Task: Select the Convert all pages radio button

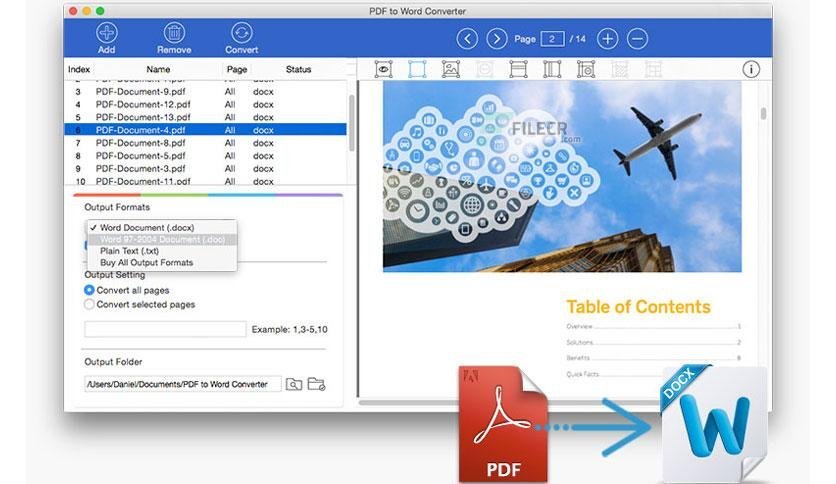Action: [x=89, y=290]
